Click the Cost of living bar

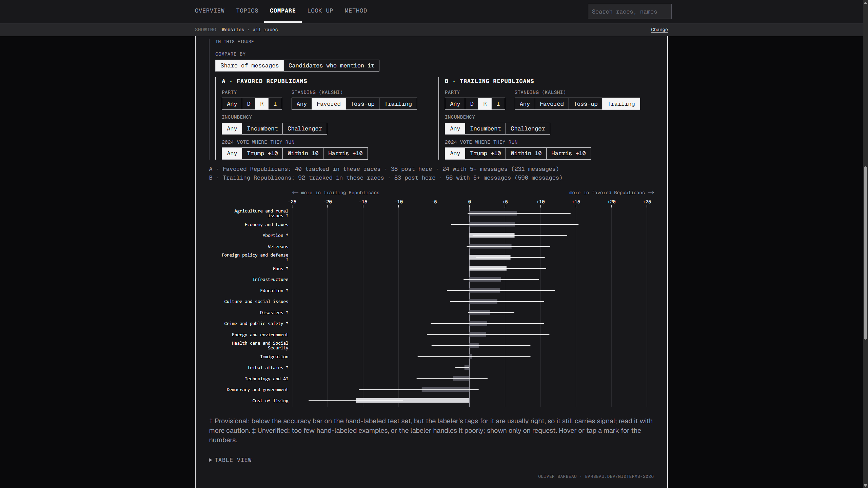coord(412,401)
